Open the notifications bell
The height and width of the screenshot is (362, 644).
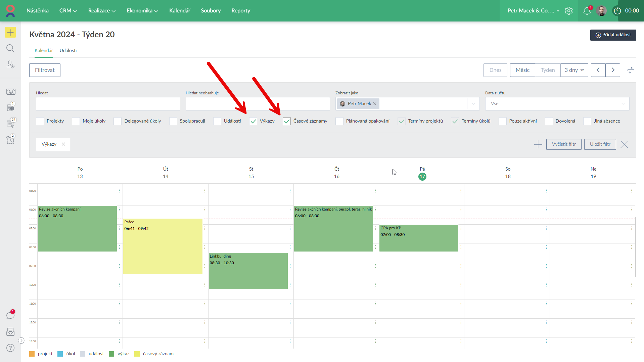click(587, 11)
